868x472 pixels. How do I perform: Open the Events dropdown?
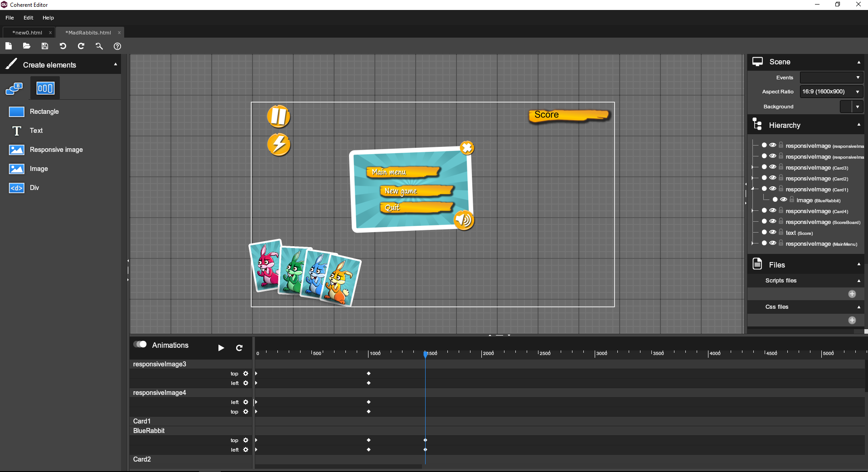pyautogui.click(x=831, y=78)
